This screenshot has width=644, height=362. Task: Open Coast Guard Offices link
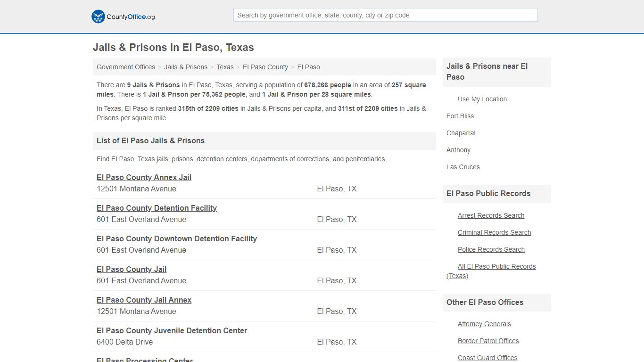(487, 358)
